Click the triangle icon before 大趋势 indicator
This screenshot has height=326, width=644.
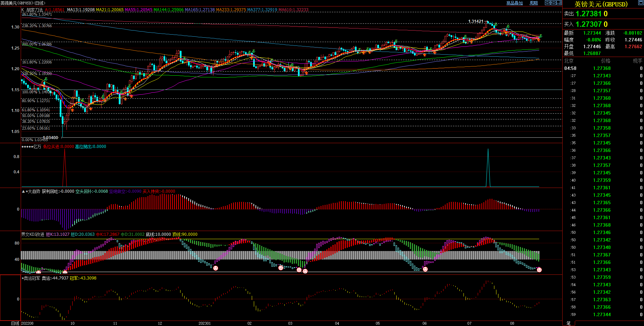coord(23,192)
